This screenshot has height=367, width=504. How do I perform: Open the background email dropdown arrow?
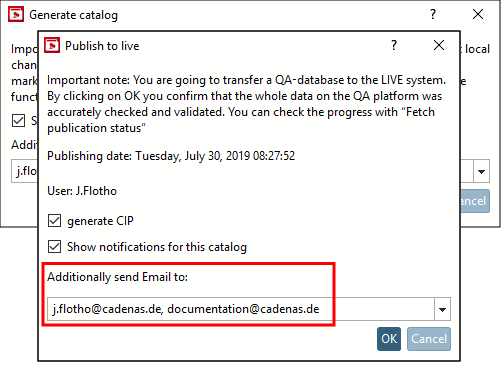coord(481,171)
